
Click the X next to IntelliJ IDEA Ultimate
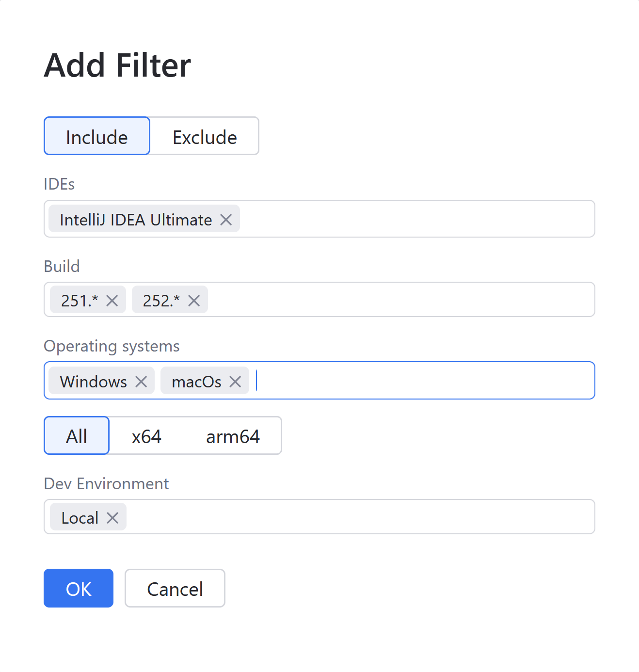(x=226, y=219)
